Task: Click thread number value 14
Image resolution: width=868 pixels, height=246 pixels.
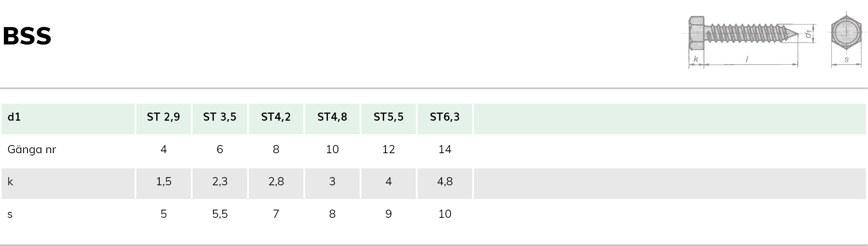Action: (445, 149)
